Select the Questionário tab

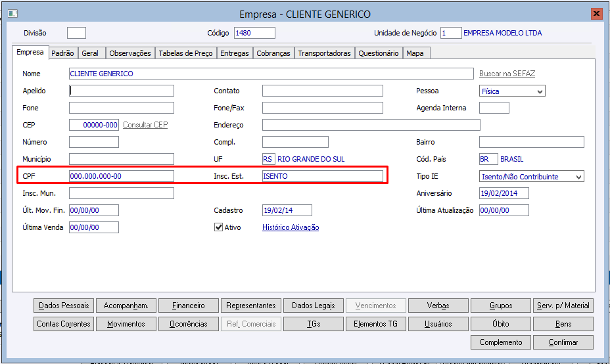point(379,53)
